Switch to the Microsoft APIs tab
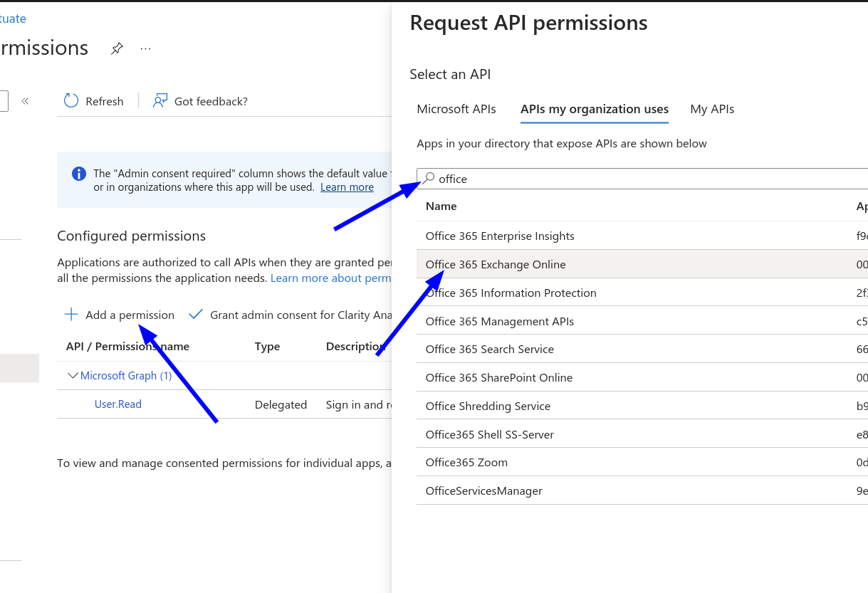 (x=456, y=109)
